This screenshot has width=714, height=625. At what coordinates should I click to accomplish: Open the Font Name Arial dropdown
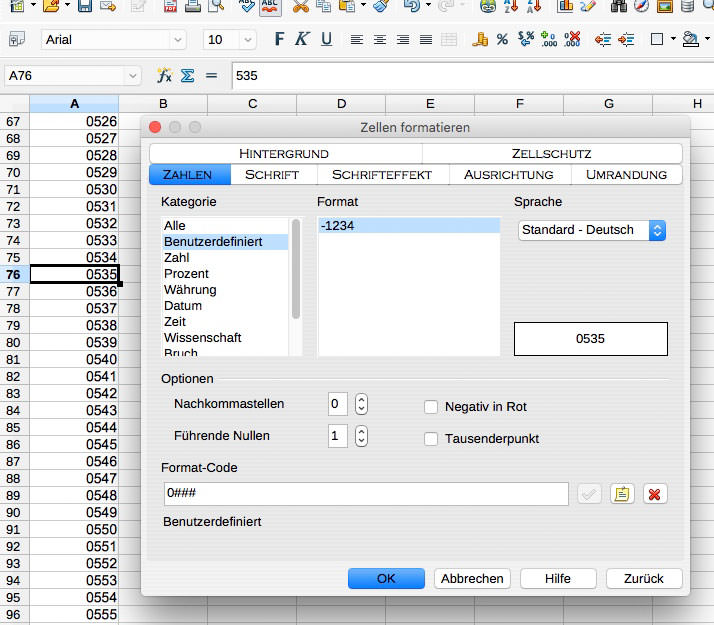(x=178, y=40)
